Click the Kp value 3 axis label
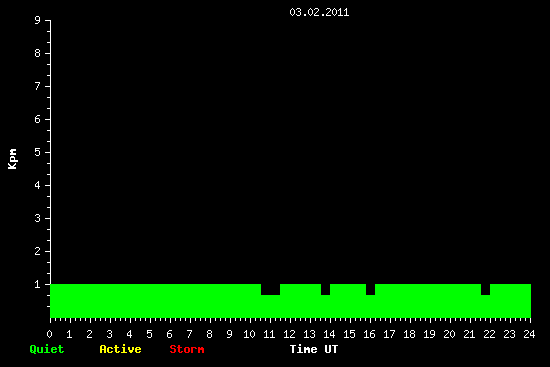Image resolution: width=550 pixels, height=367 pixels. tap(38, 218)
